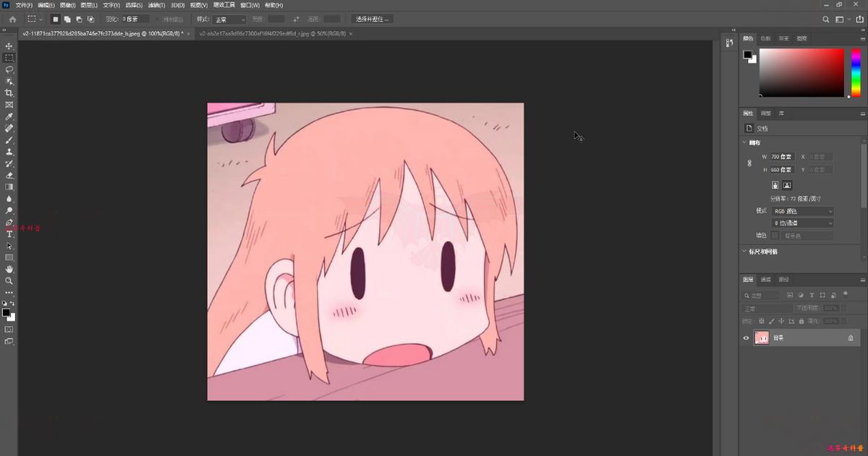
Task: Select the Zoom tool in the toolbar
Action: tap(9, 280)
